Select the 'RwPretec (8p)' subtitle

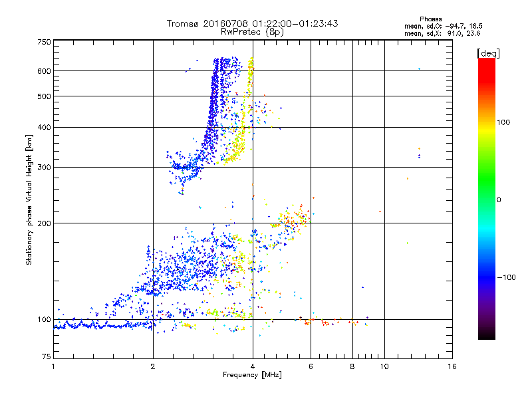(x=252, y=32)
